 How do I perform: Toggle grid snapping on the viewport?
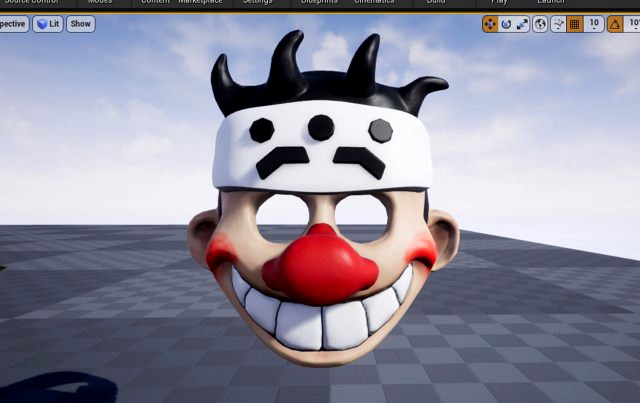574,24
